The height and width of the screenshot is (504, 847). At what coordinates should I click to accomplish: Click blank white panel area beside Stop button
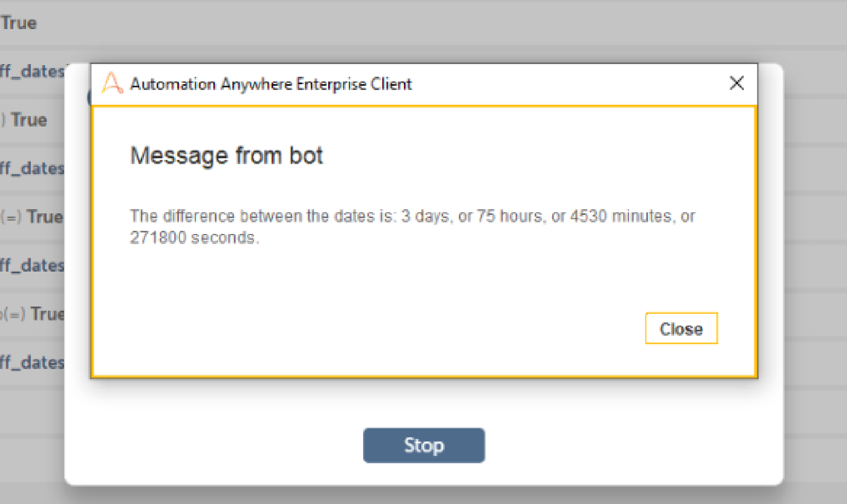click(609, 445)
